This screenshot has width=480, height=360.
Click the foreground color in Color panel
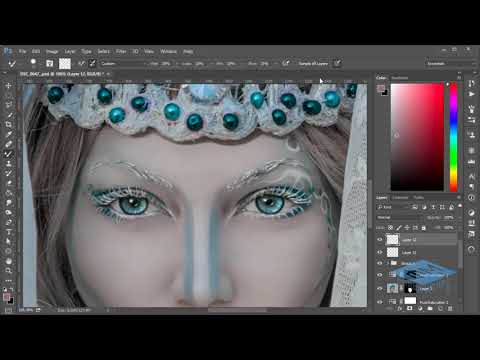pos(380,88)
